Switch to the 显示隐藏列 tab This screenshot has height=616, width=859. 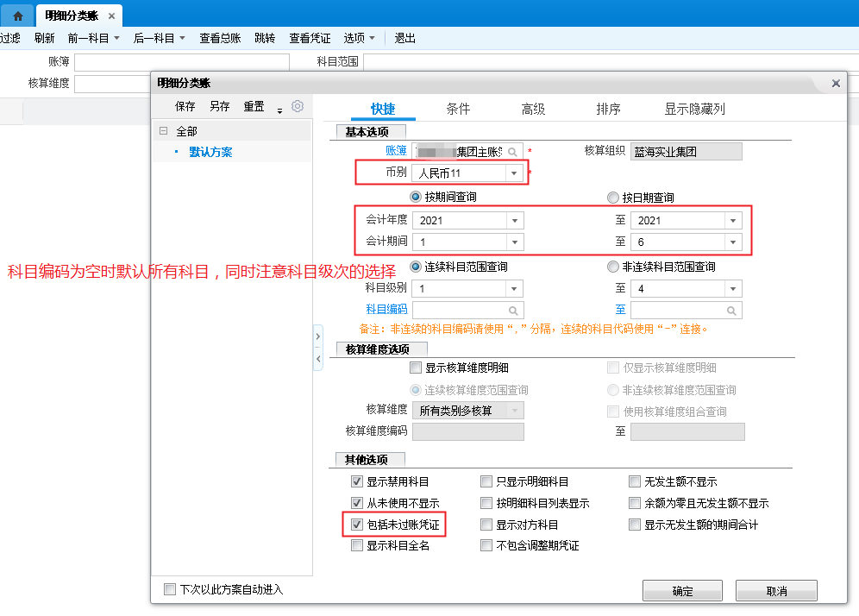(x=694, y=109)
